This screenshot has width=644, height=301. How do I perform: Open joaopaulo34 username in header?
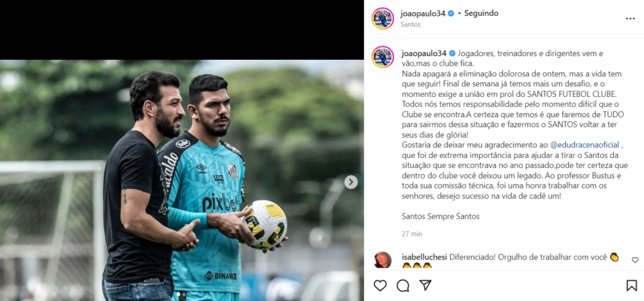tap(423, 13)
